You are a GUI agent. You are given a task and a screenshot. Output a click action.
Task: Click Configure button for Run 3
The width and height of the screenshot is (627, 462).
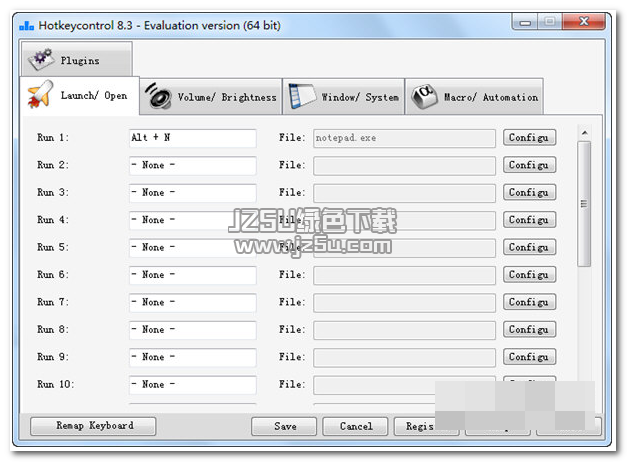(x=529, y=192)
